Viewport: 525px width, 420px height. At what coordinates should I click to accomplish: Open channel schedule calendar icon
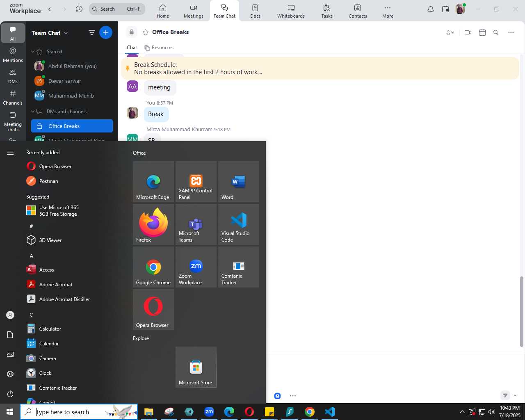[482, 32]
